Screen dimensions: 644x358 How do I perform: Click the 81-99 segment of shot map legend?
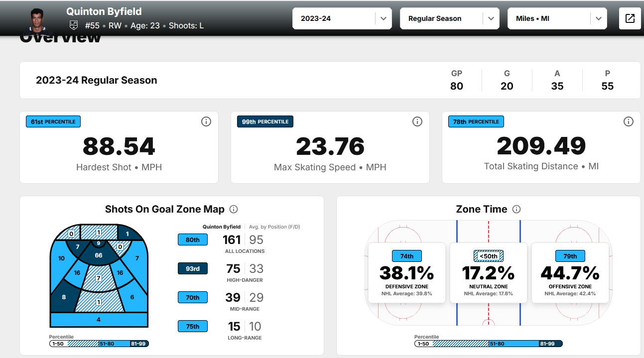(x=139, y=344)
